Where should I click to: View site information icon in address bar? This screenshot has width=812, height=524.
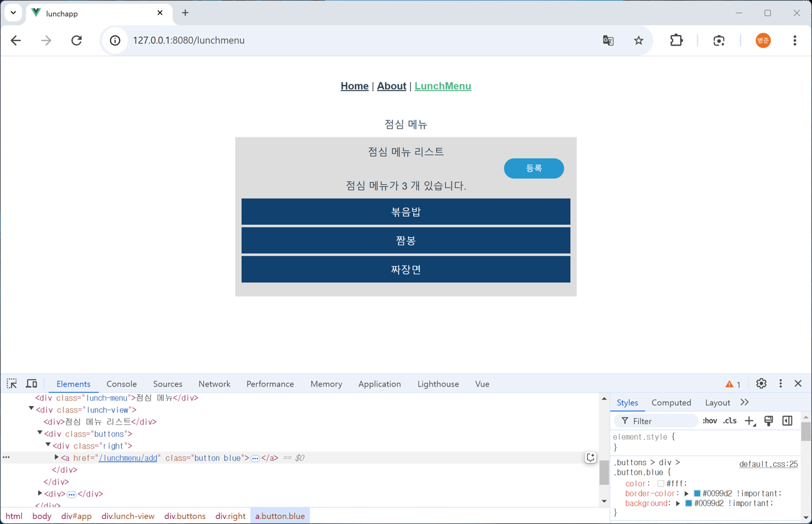pyautogui.click(x=115, y=41)
